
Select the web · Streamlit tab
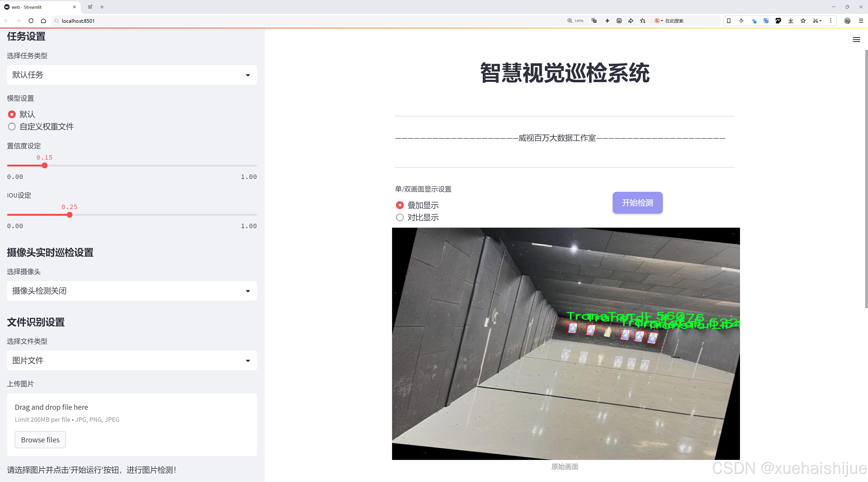pyautogui.click(x=40, y=7)
